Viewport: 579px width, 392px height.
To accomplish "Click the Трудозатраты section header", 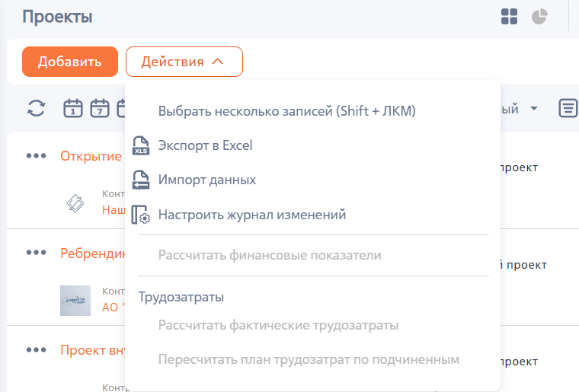I will point(181,297).
